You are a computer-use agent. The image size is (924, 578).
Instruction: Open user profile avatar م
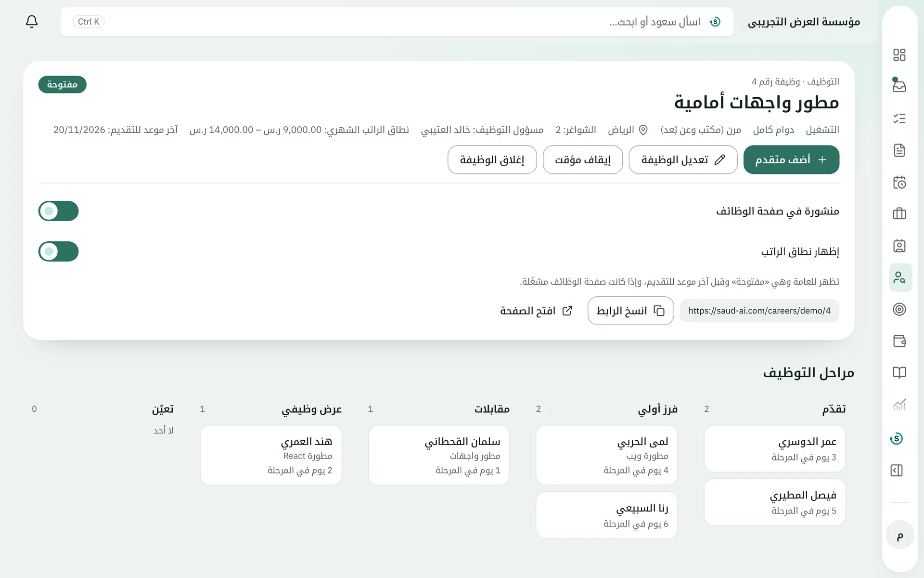[900, 535]
